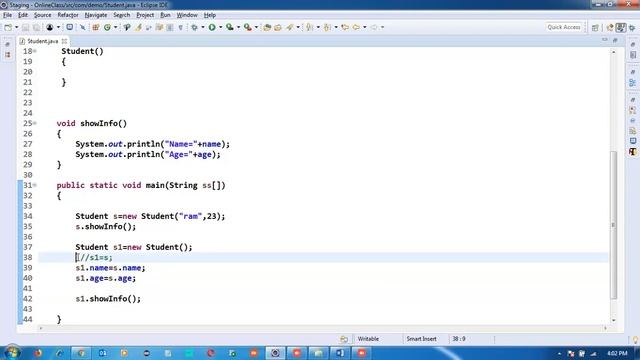Expand the New Java Class dropdown arrow
This screenshot has width=640, height=360.
(116, 27)
